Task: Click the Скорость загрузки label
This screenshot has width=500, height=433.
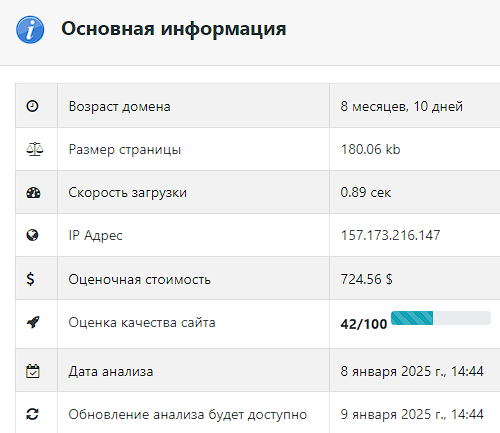Action: [x=127, y=193]
